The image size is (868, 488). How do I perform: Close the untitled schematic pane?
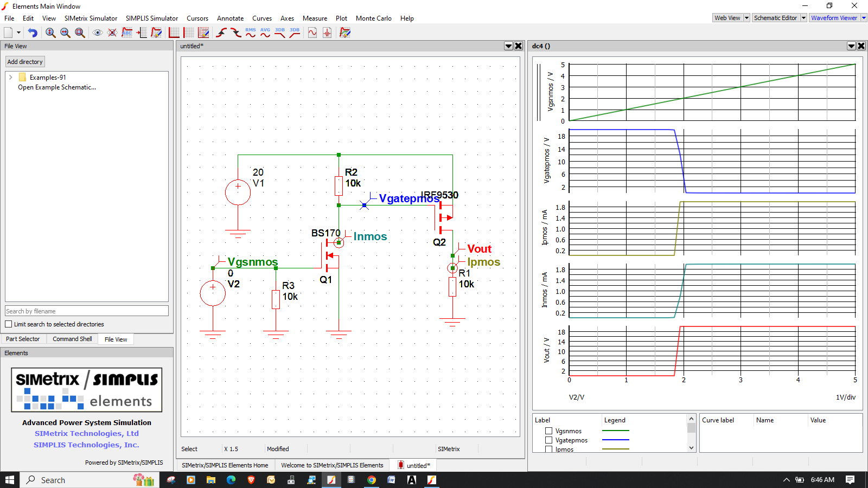pyautogui.click(x=519, y=46)
